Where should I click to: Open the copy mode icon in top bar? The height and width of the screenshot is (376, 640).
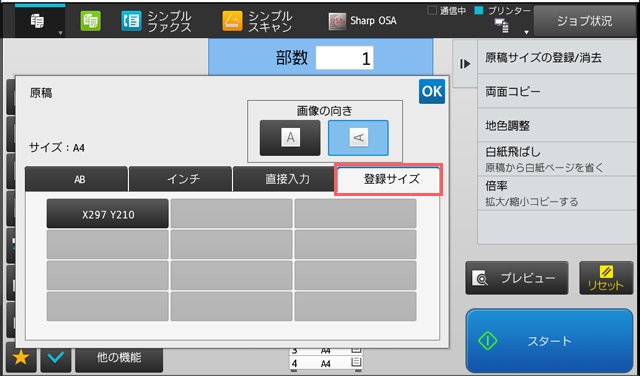coord(40,21)
